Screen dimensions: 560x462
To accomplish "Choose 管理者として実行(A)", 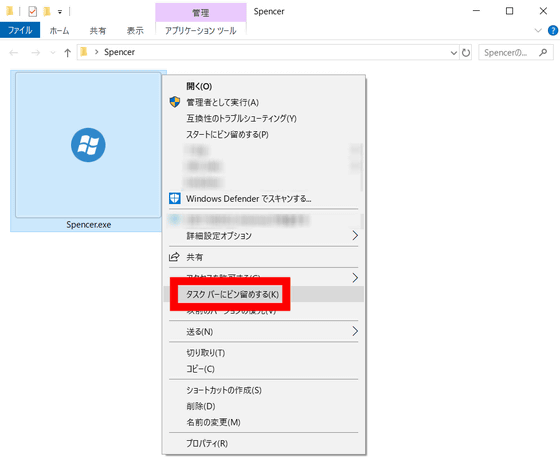I will point(264,102).
